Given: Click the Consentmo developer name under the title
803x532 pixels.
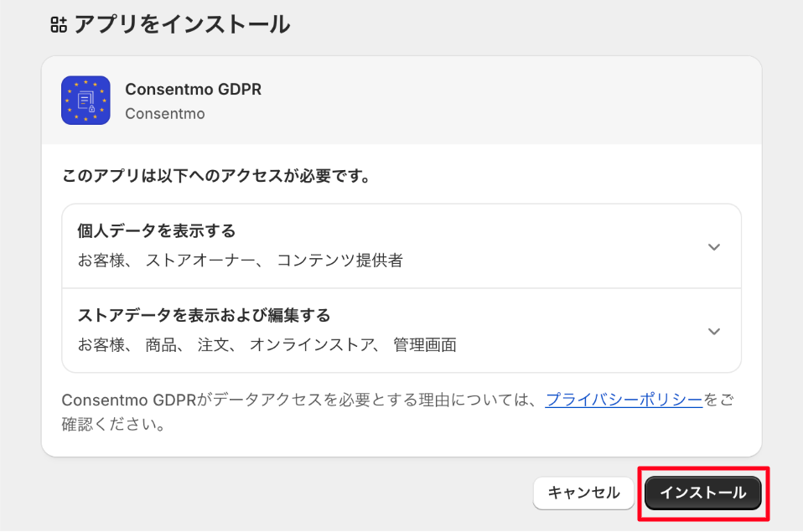Looking at the screenshot, I should [x=165, y=114].
